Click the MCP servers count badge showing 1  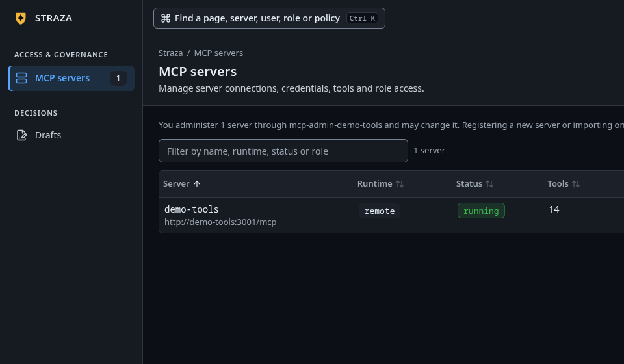coord(118,79)
